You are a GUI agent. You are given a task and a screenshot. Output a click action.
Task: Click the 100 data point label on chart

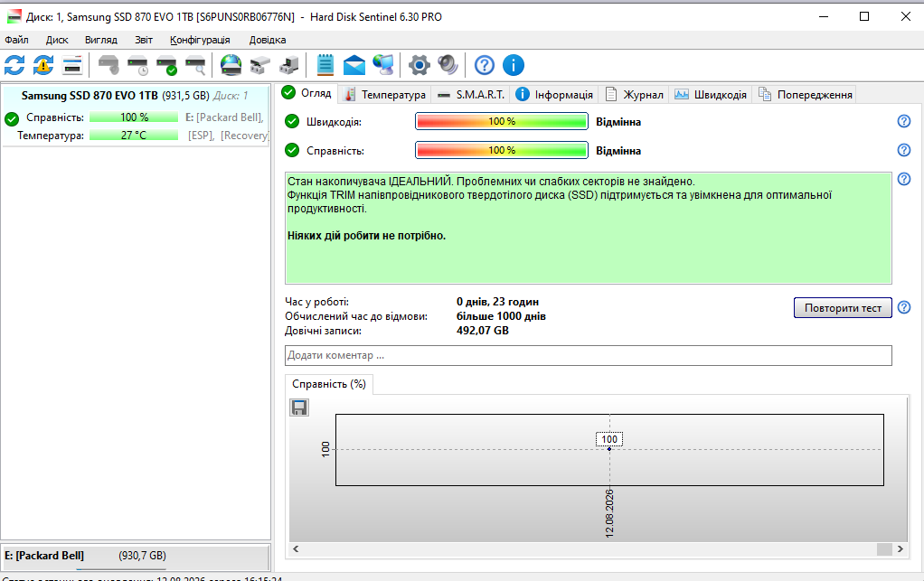(x=609, y=439)
